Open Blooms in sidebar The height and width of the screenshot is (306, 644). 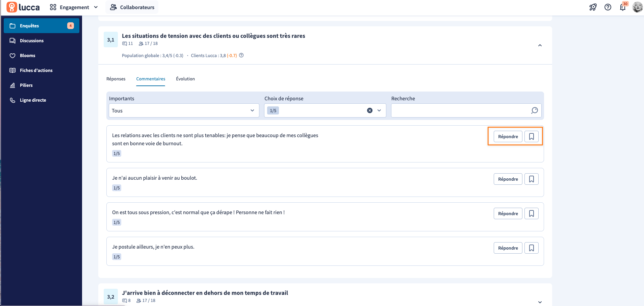(42, 55)
